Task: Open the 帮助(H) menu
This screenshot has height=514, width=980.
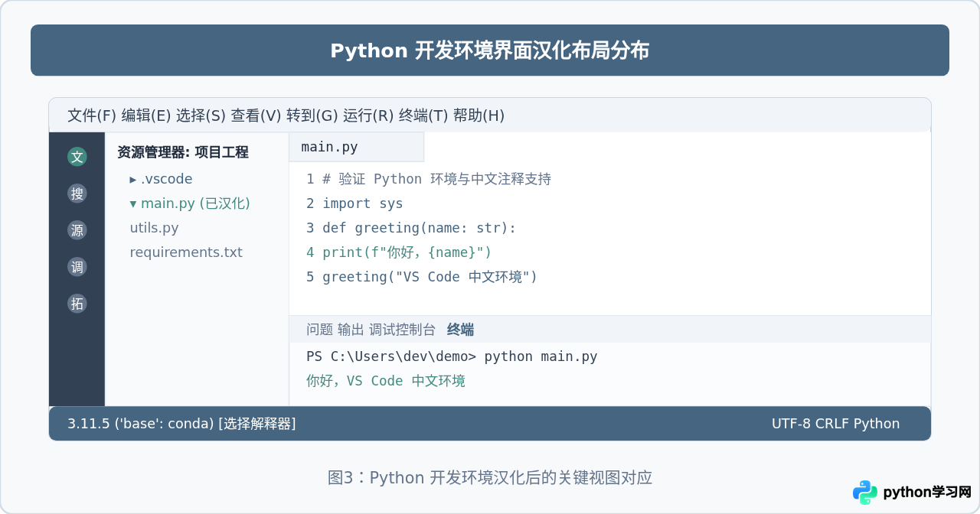Action: click(479, 115)
